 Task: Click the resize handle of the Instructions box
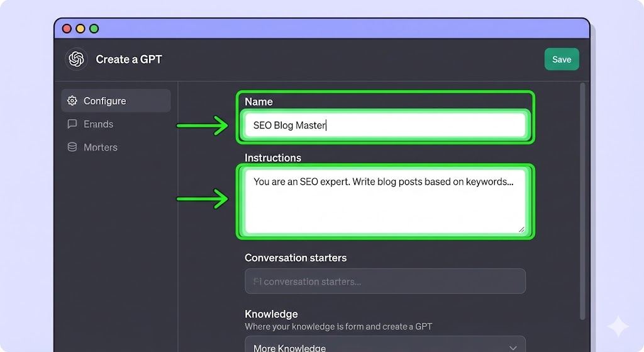[x=521, y=229]
